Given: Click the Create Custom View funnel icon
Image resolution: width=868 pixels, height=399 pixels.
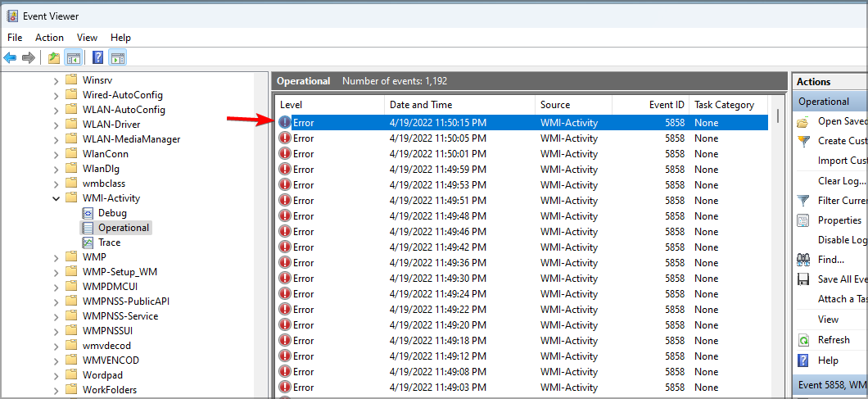Looking at the screenshot, I should (x=803, y=141).
